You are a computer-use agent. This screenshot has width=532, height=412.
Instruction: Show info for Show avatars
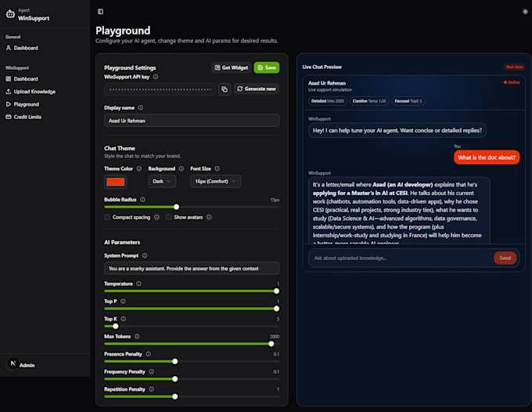pos(209,217)
